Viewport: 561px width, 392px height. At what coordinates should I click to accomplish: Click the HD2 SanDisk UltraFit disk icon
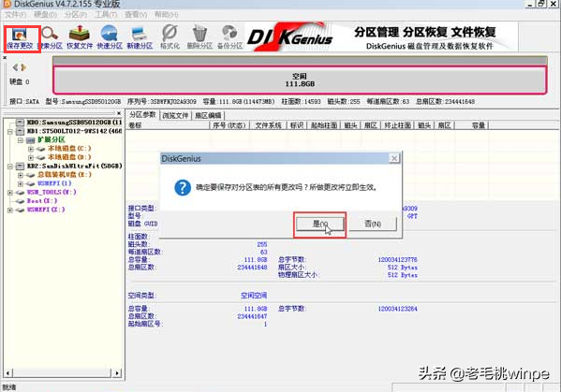point(20,167)
